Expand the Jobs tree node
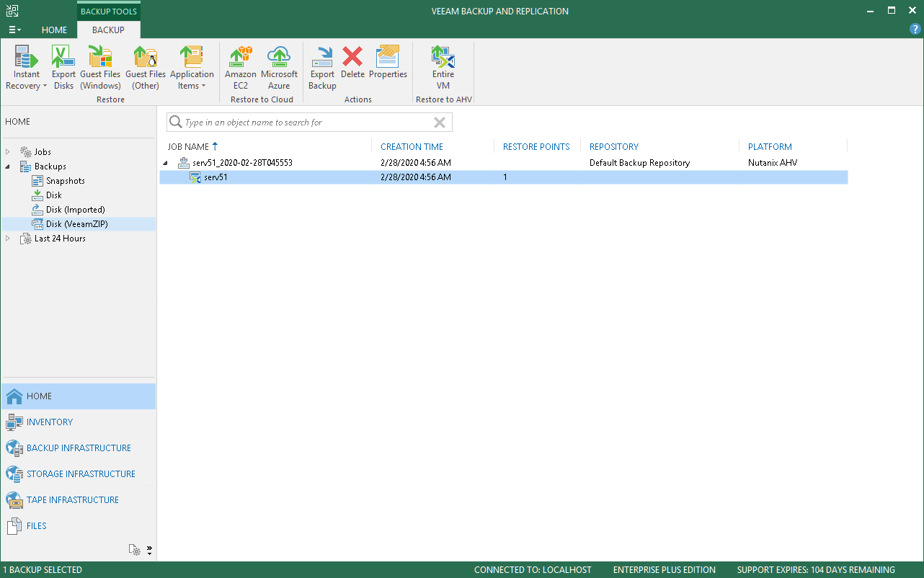 [x=8, y=152]
